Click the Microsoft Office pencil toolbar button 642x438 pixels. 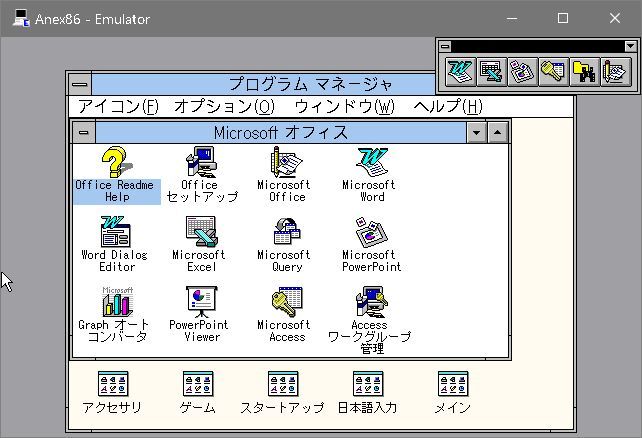pyautogui.click(x=615, y=71)
